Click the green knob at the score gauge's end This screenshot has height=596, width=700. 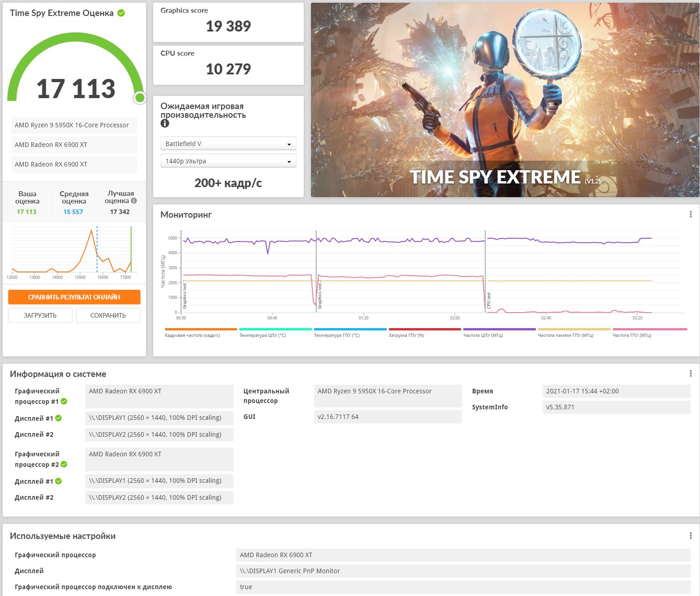pos(140,98)
